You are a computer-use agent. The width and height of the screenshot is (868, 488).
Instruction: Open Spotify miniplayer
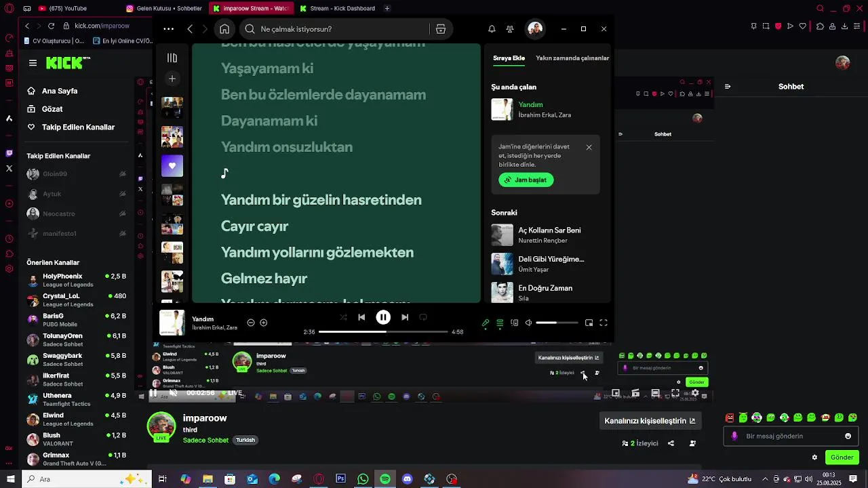[589, 323]
